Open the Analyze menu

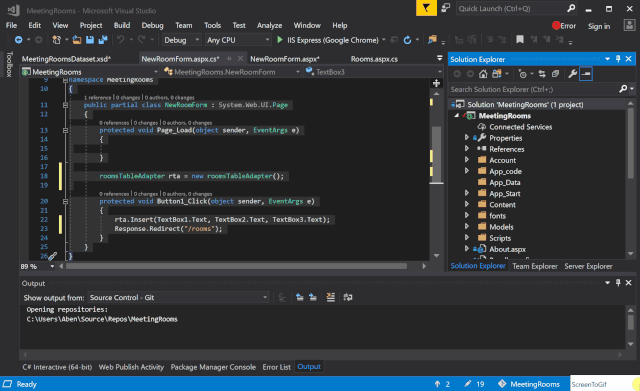(269, 25)
